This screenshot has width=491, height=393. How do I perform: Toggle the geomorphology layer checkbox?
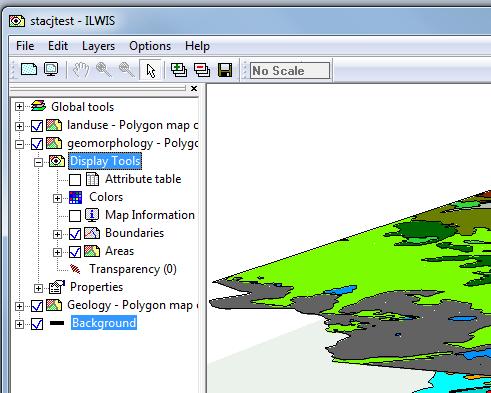(x=37, y=144)
